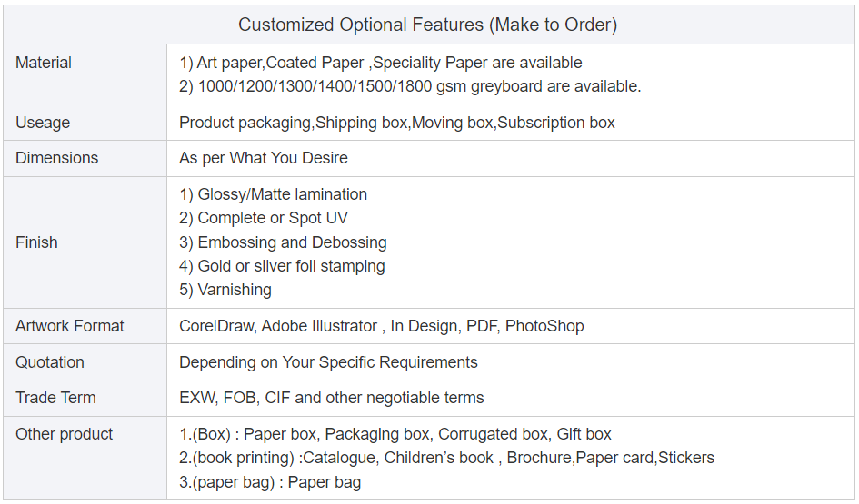Click the Finish row label
This screenshot has height=504, width=859.
(x=36, y=242)
